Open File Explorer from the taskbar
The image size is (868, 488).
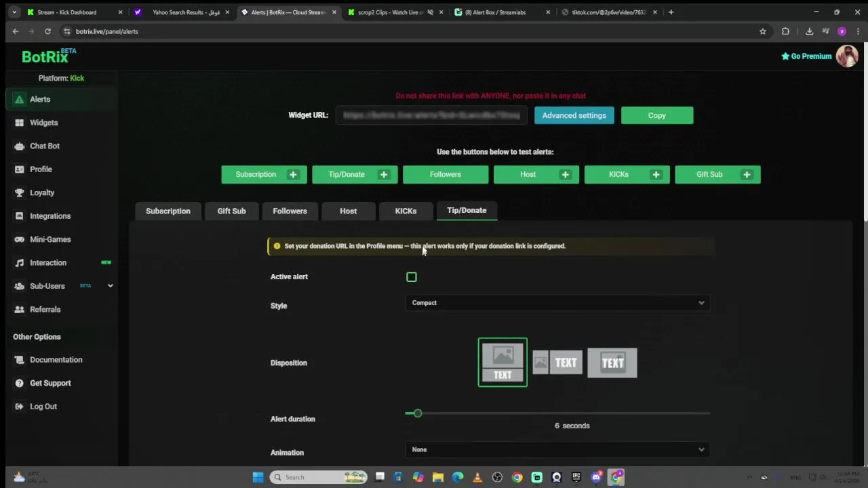(438, 477)
